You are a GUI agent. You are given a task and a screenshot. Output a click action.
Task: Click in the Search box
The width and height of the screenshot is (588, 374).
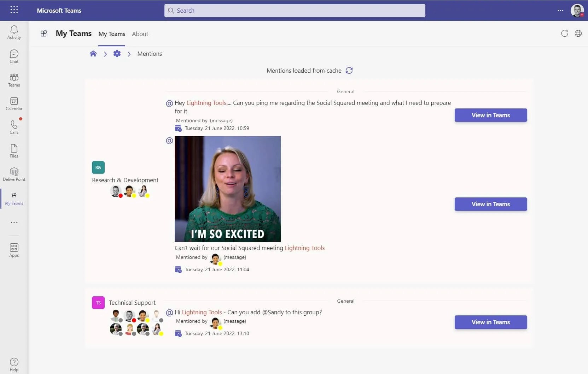pyautogui.click(x=295, y=11)
